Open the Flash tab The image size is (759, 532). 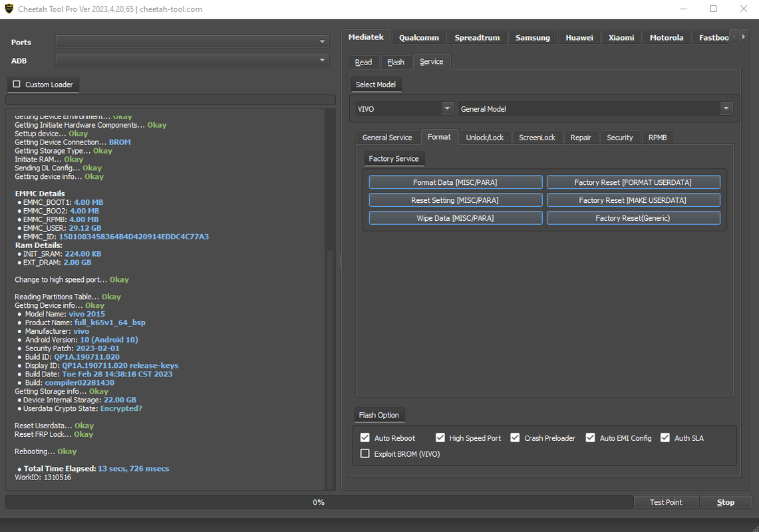click(396, 62)
